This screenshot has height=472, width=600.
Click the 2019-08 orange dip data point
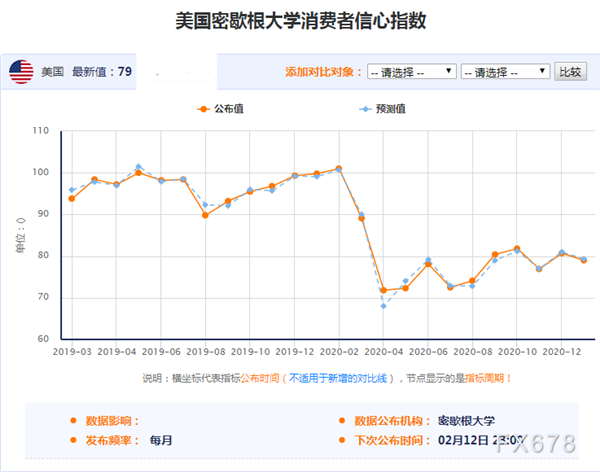point(205,216)
